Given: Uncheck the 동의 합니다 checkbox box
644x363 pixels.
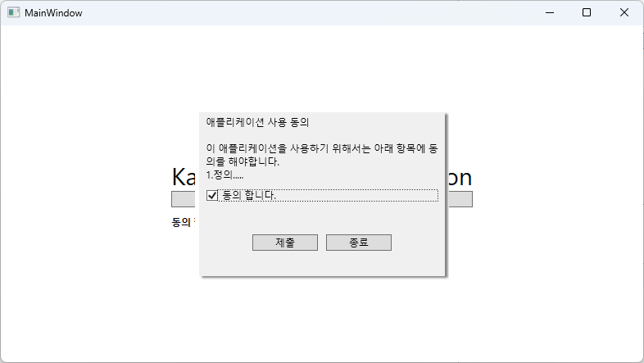Looking at the screenshot, I should [212, 196].
